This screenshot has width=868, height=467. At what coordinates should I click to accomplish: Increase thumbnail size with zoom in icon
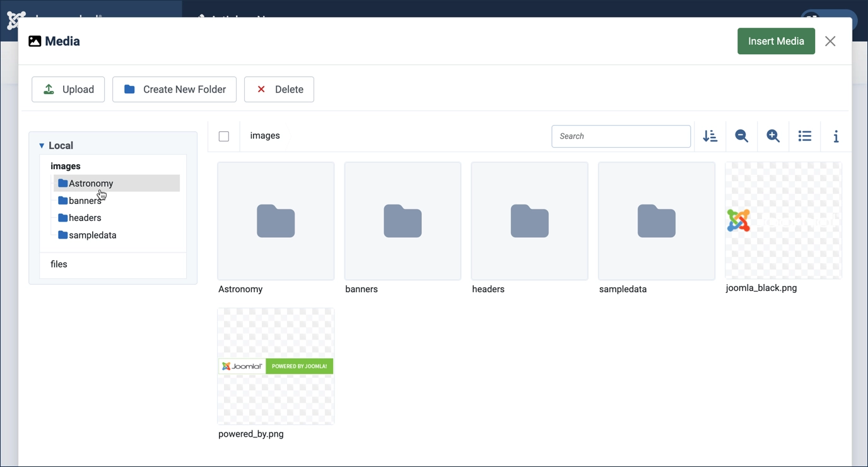point(773,136)
